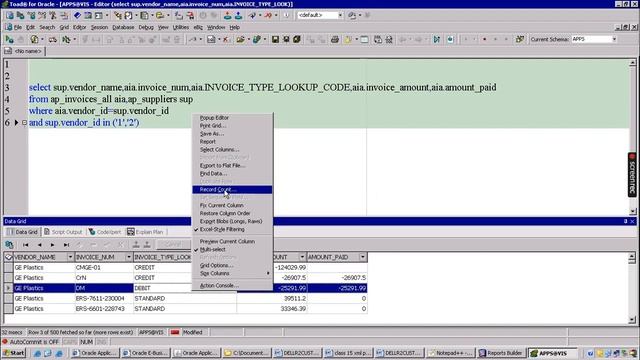
Task: Select the Data Grid tab
Action: tap(22, 232)
